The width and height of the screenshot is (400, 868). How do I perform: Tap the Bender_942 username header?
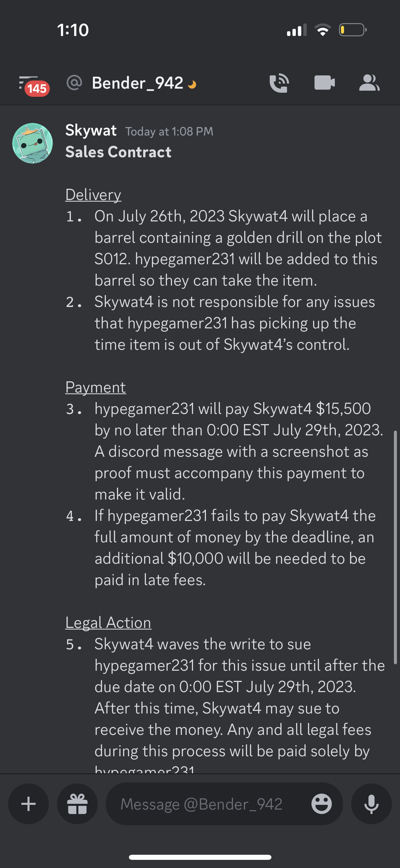137,83
